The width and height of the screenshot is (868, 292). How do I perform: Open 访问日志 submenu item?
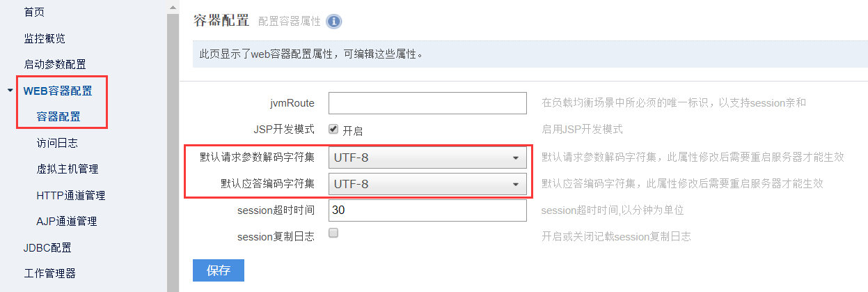tap(57, 143)
